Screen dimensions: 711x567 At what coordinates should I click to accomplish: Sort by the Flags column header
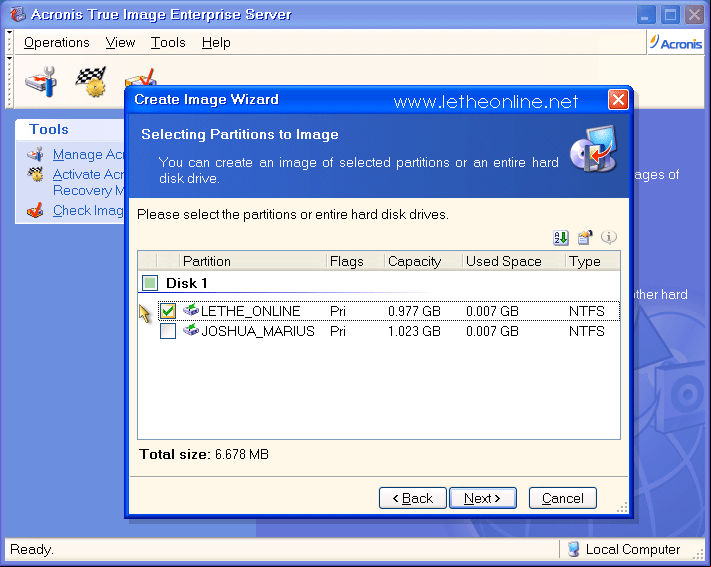[x=355, y=261]
